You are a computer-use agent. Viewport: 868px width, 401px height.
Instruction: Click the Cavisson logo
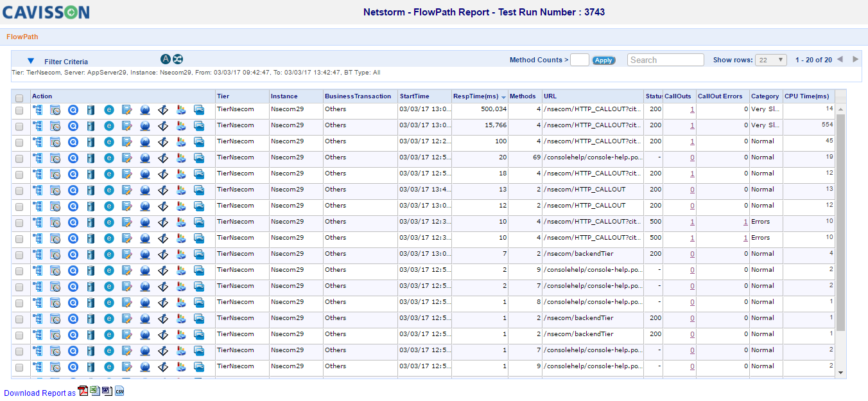(x=46, y=12)
